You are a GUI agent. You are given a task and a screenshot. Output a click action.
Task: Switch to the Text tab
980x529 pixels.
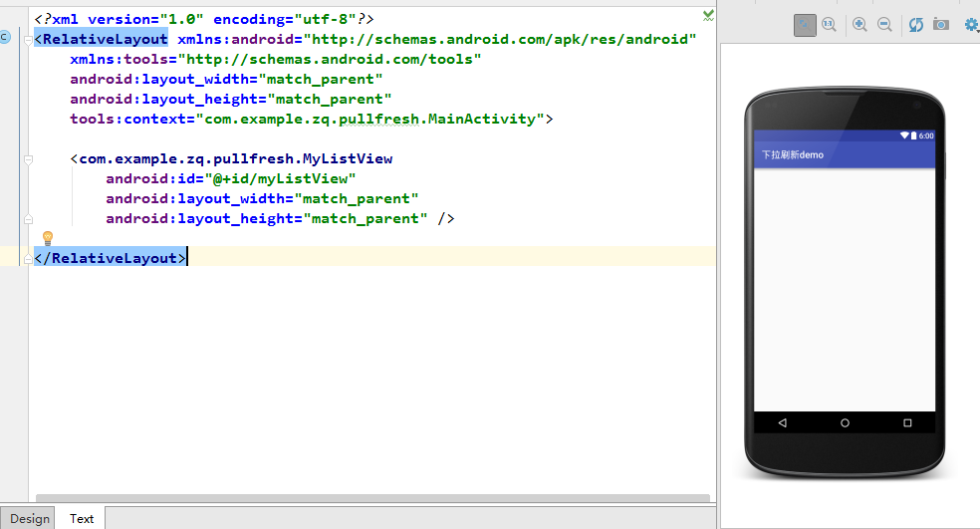pyautogui.click(x=82, y=518)
